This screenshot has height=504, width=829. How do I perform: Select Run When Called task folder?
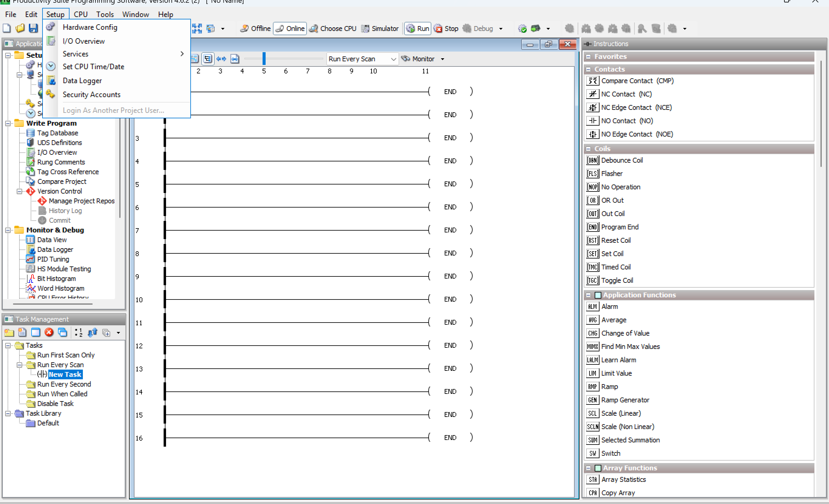pyautogui.click(x=62, y=394)
